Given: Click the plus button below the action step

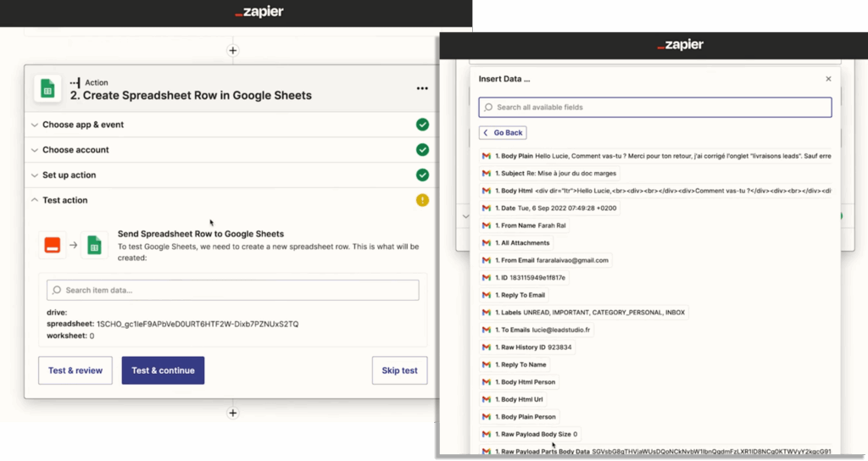Looking at the screenshot, I should click(x=233, y=413).
